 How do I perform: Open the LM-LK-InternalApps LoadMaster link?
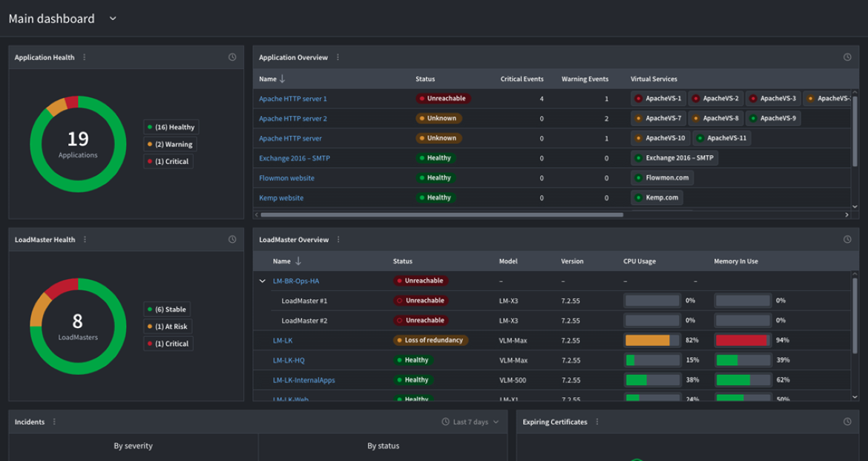303,380
